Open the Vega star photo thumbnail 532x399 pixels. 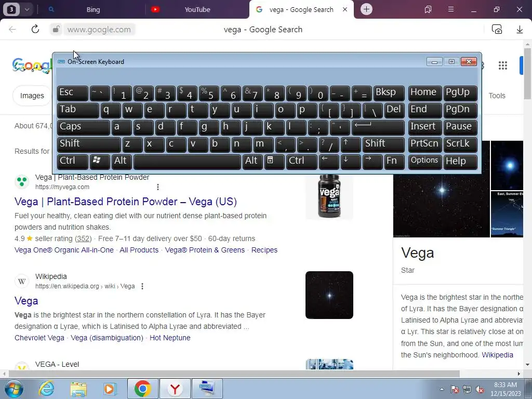click(x=329, y=295)
